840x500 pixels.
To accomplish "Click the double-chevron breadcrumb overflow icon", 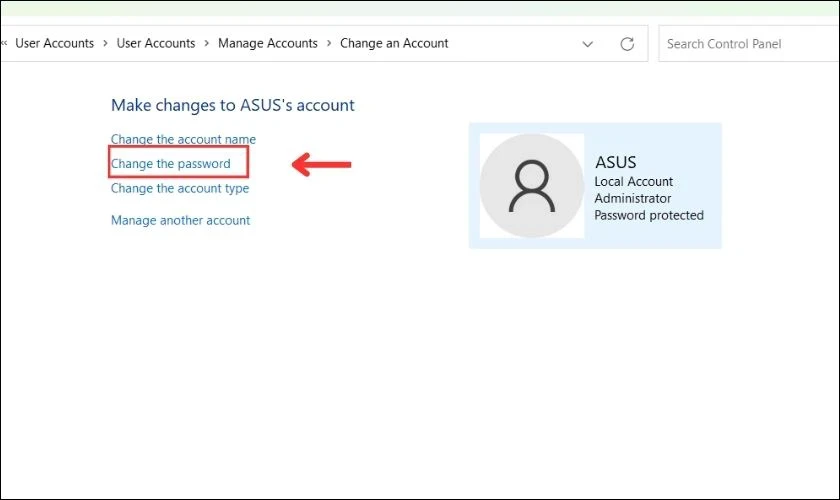I will point(4,43).
